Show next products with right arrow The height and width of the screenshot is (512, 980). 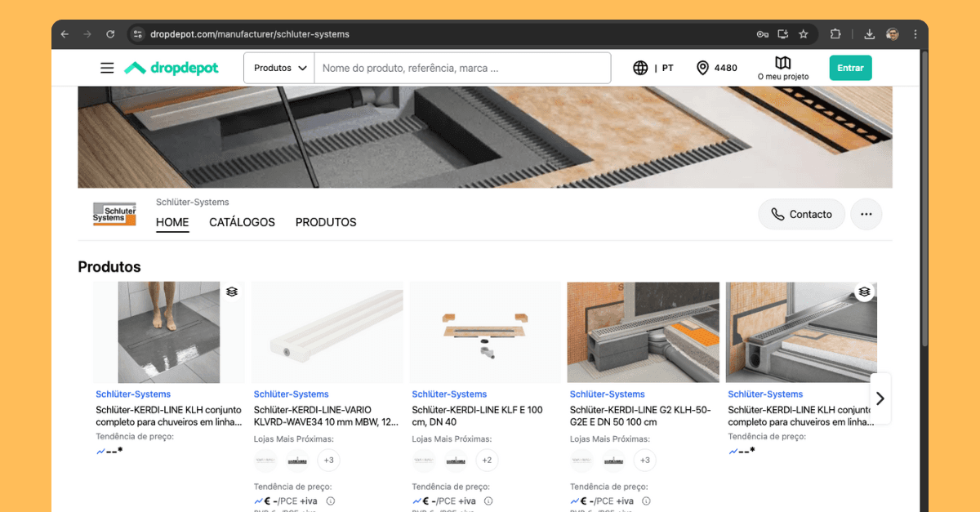pyautogui.click(x=880, y=398)
